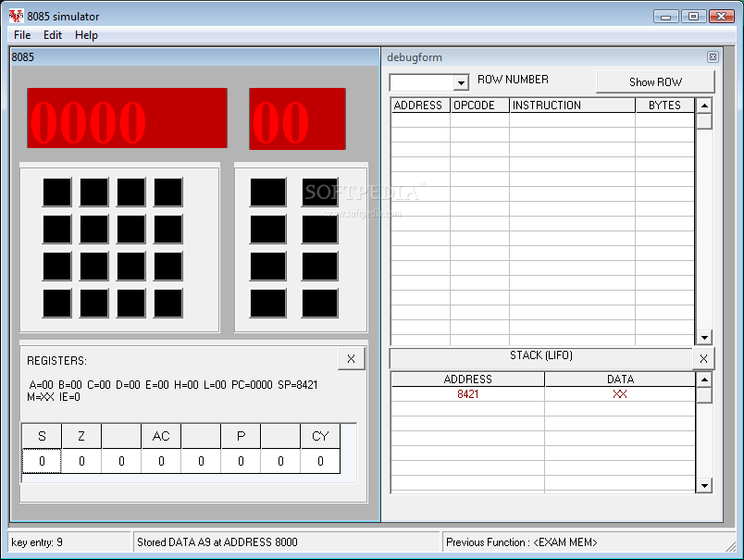Select the XX data cell in stack
This screenshot has width=744, height=560.
pos(620,394)
